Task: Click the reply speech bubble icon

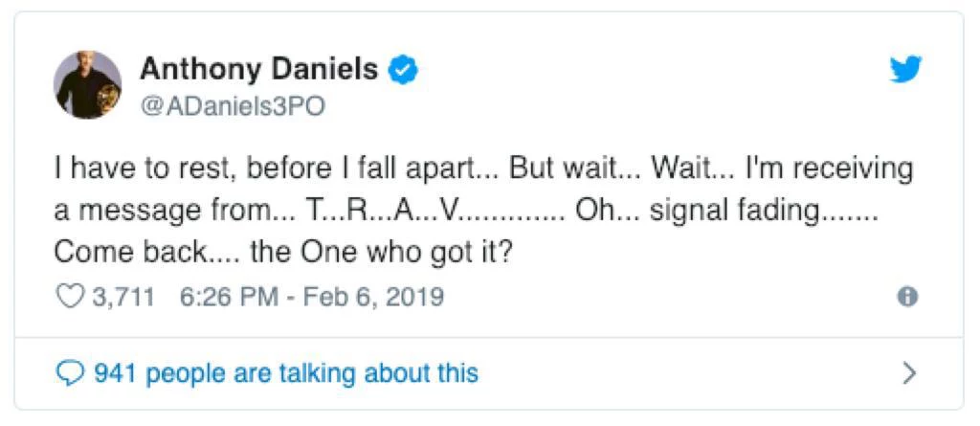Action: pyautogui.click(x=68, y=373)
